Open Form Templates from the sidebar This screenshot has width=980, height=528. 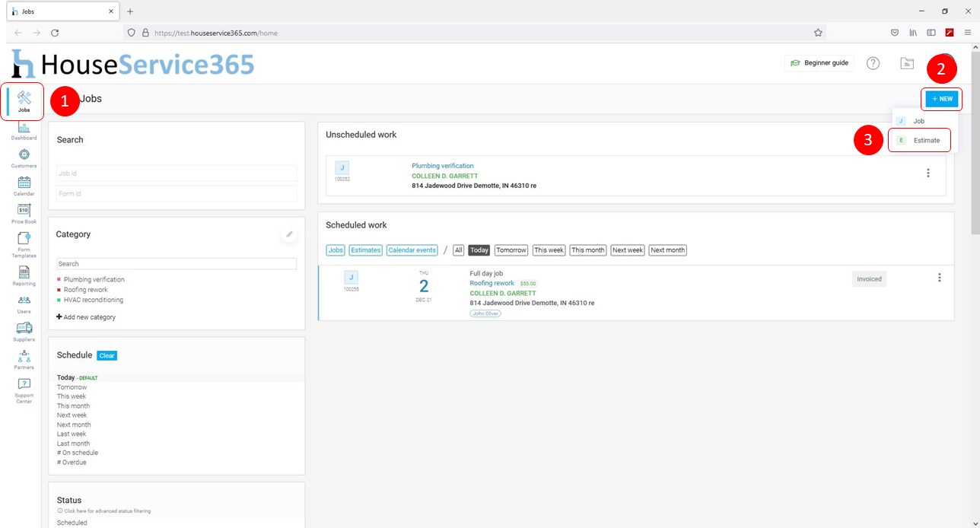pos(24,245)
